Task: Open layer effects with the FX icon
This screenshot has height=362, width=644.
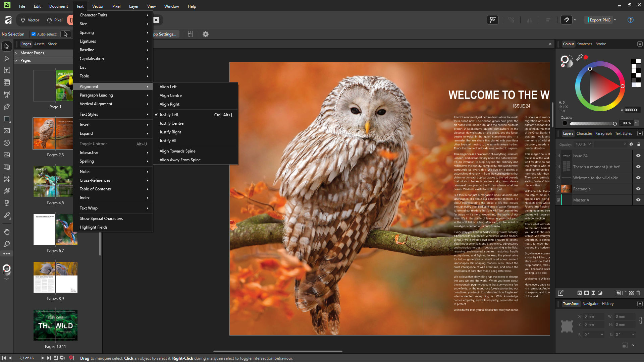Action: [x=580, y=293]
